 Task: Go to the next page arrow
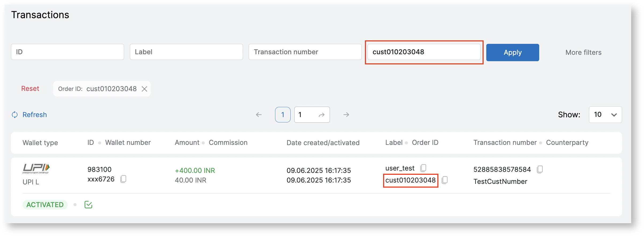pos(346,115)
